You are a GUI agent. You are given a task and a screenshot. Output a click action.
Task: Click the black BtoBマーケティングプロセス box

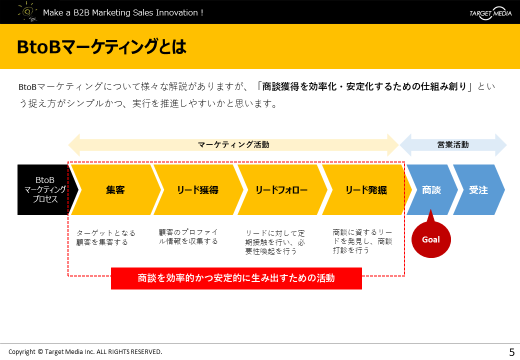click(x=45, y=190)
